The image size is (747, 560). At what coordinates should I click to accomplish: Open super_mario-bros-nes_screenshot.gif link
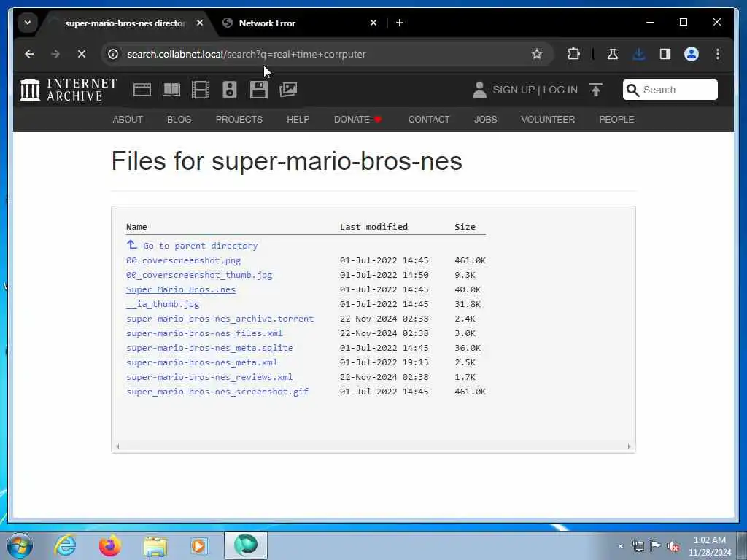click(x=217, y=392)
